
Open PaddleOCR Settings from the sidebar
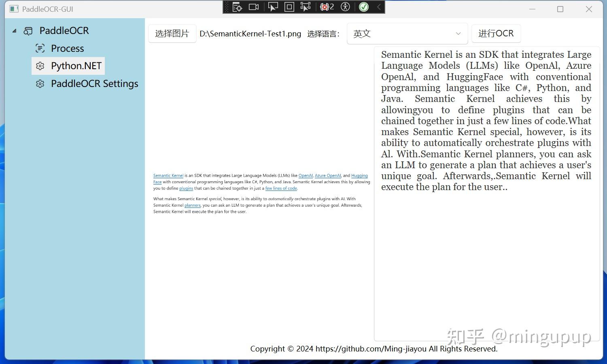94,84
